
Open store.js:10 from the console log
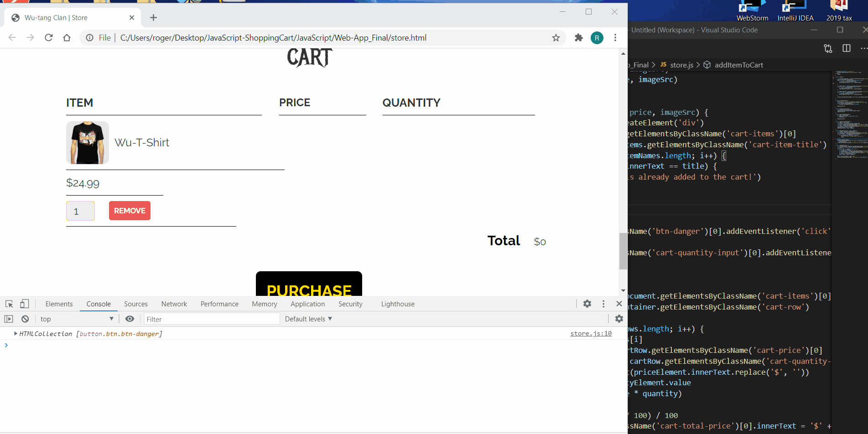coord(591,333)
